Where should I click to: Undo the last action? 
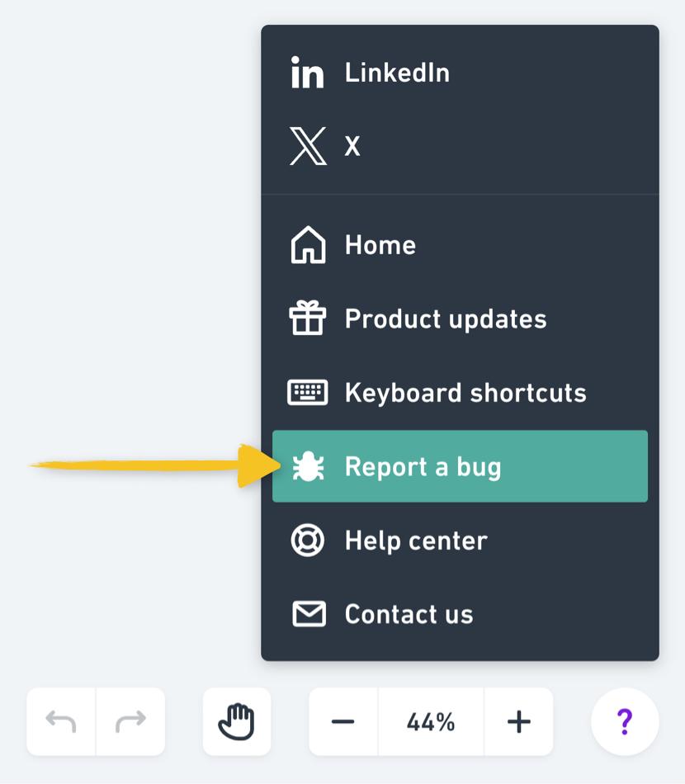61,721
